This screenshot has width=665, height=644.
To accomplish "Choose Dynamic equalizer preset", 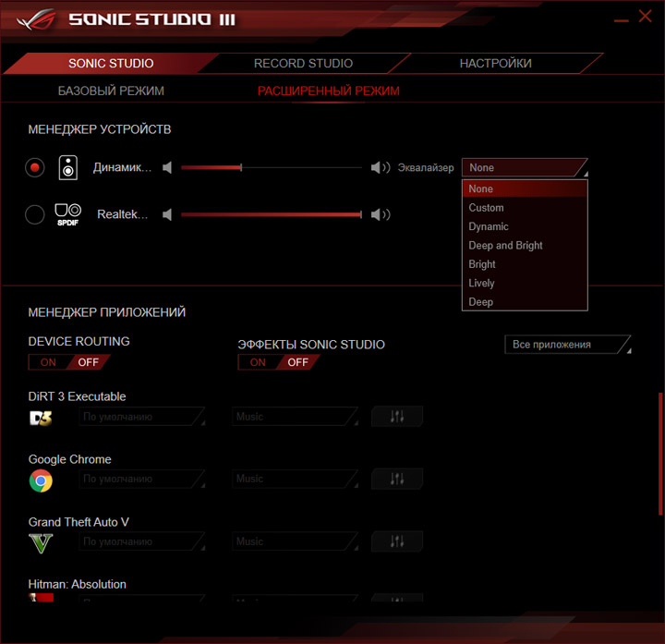I will point(525,226).
